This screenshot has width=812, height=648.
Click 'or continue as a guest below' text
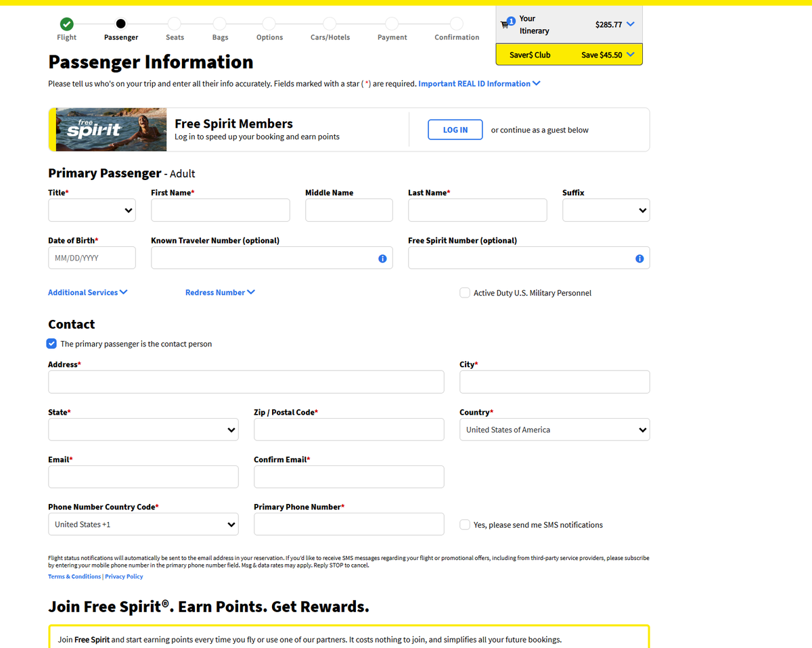pyautogui.click(x=540, y=130)
